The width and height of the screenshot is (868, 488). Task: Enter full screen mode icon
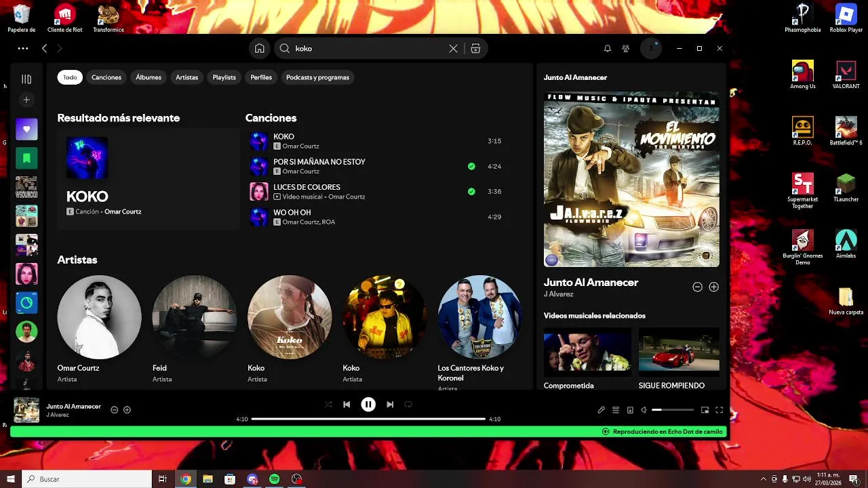pyautogui.click(x=719, y=410)
